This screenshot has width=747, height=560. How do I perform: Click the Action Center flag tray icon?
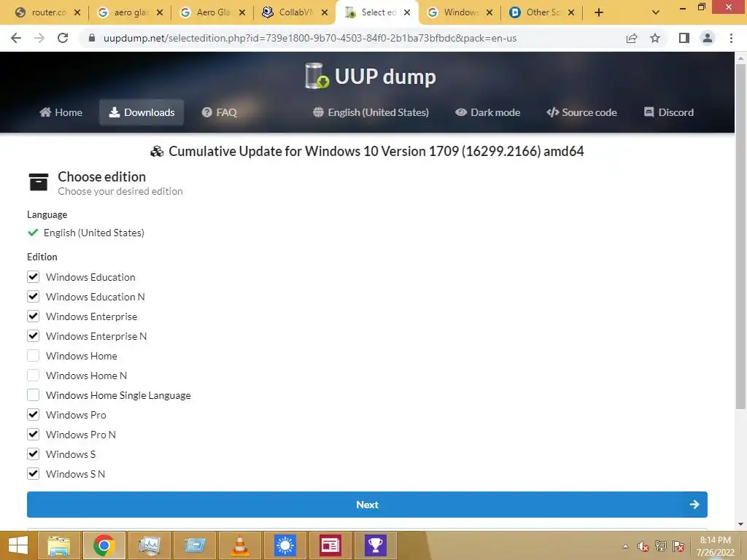coord(678,546)
